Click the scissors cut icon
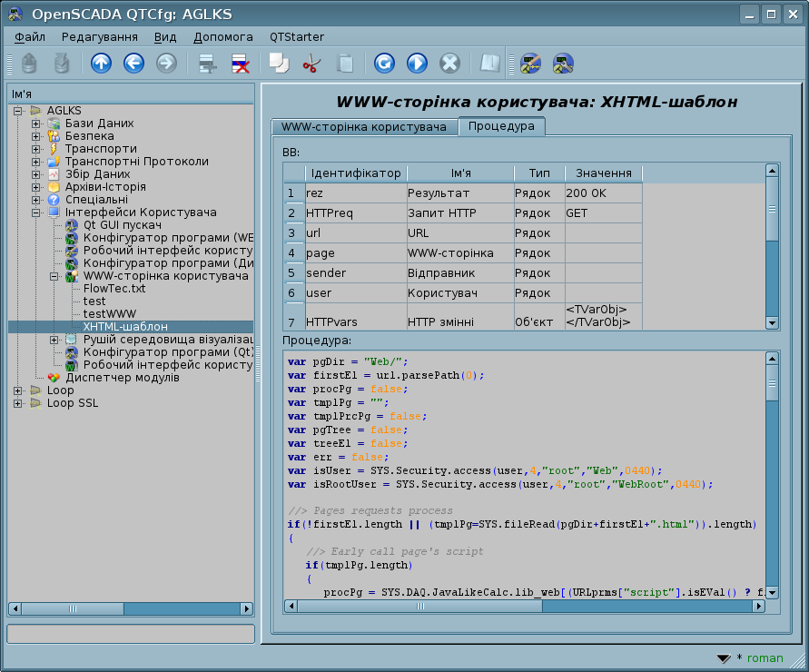Screen dimensions: 809x672 (311, 64)
